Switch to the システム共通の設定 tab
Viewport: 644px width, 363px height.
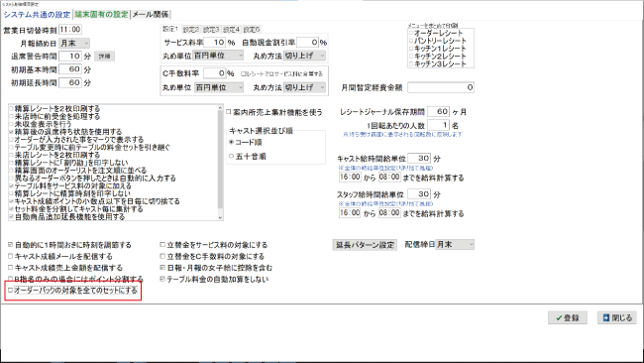coord(37,15)
